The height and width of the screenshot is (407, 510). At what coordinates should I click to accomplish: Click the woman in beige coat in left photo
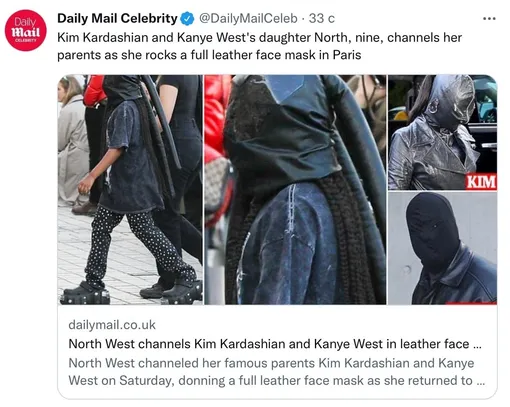[x=72, y=142]
